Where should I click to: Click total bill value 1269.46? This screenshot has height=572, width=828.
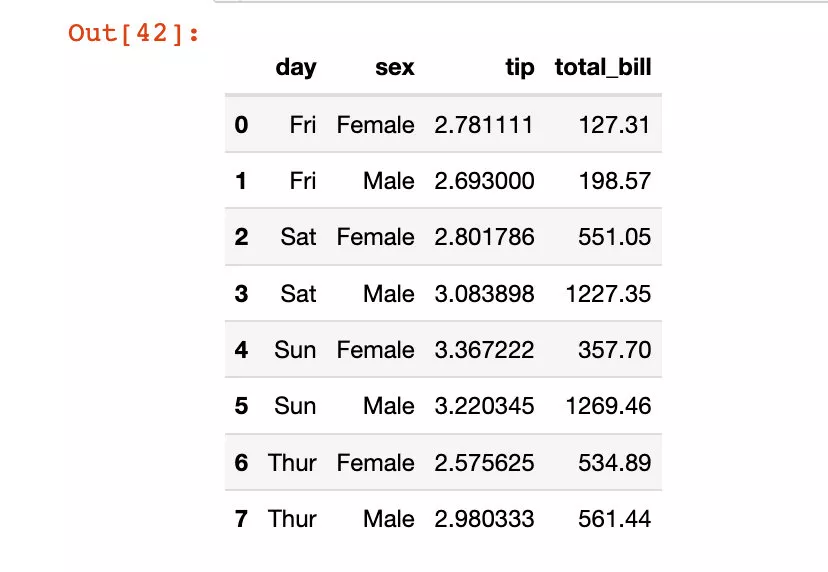point(608,406)
